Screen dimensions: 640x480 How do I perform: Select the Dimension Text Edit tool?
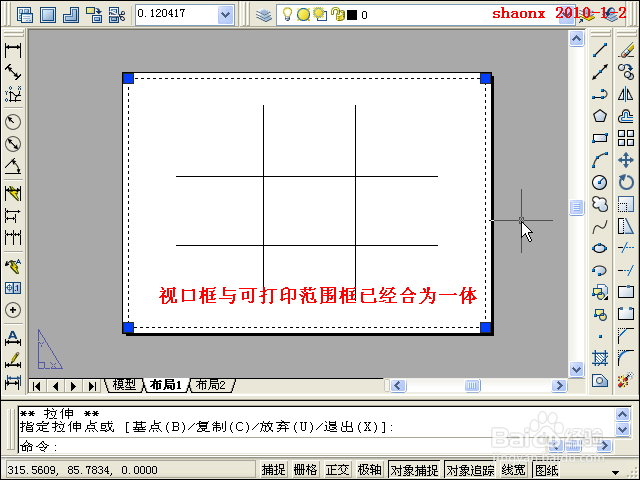tap(13, 360)
